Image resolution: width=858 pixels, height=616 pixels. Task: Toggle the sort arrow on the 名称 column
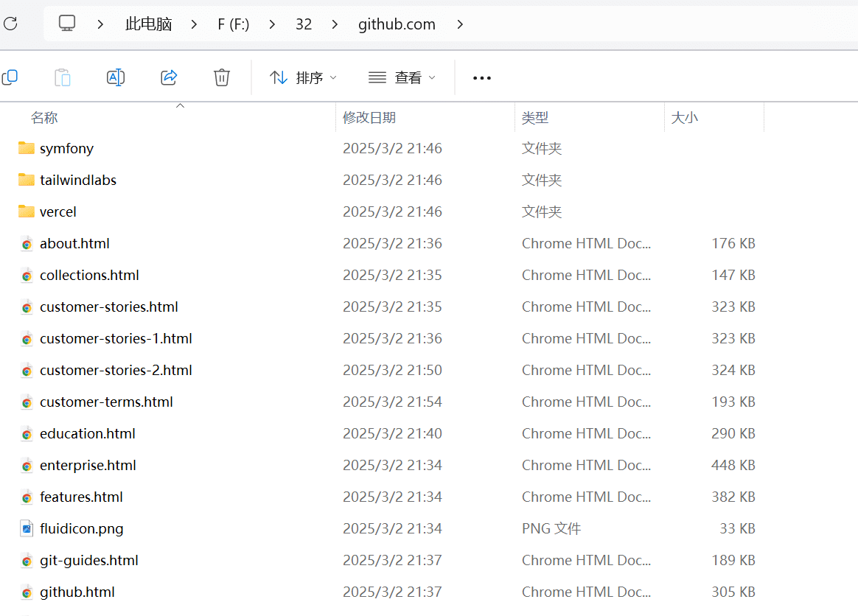click(x=180, y=106)
